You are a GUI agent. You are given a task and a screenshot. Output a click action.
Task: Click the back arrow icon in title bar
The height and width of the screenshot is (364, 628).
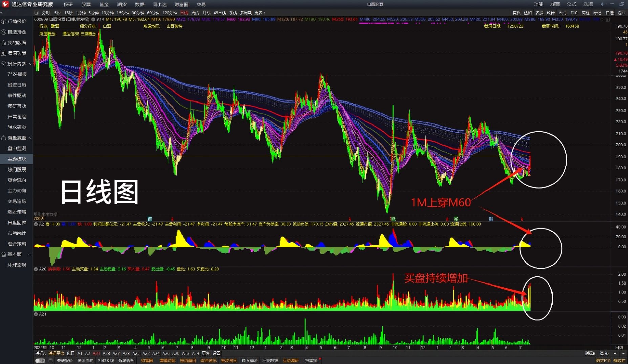603,4
